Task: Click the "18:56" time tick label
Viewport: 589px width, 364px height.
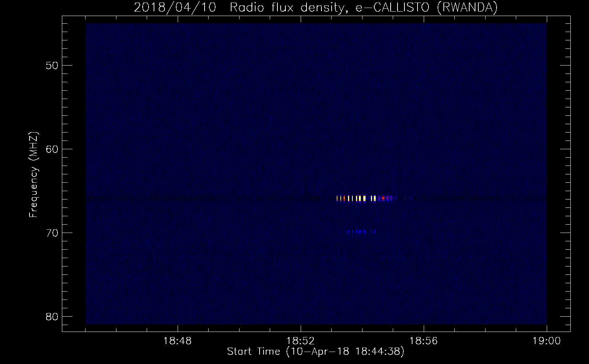Action: point(424,341)
